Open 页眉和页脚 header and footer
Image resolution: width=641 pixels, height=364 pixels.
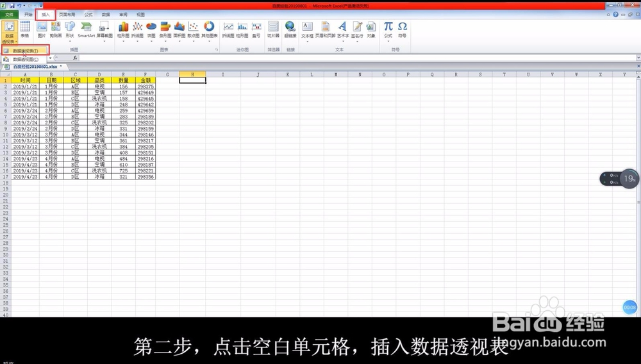326,29
